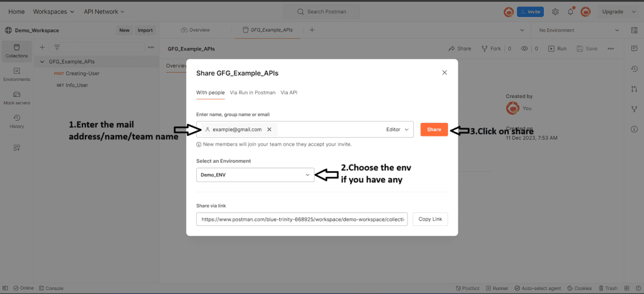644x294 pixels.
Task: Open the collection header three-dot menu
Action: click(611, 49)
